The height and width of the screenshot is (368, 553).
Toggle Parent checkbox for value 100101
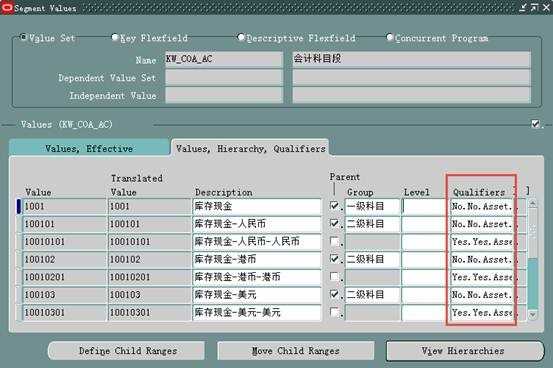tap(334, 223)
